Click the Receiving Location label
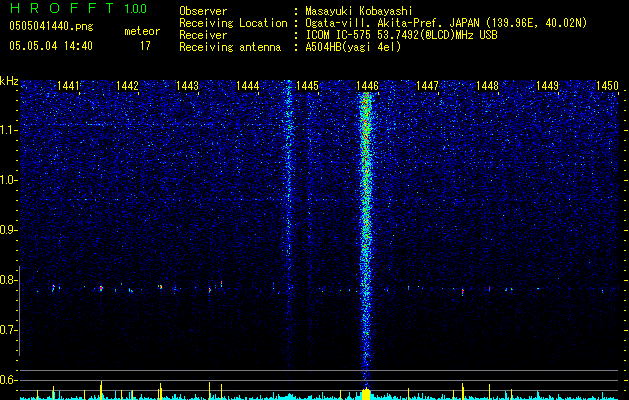The image size is (629, 400). 233,23
